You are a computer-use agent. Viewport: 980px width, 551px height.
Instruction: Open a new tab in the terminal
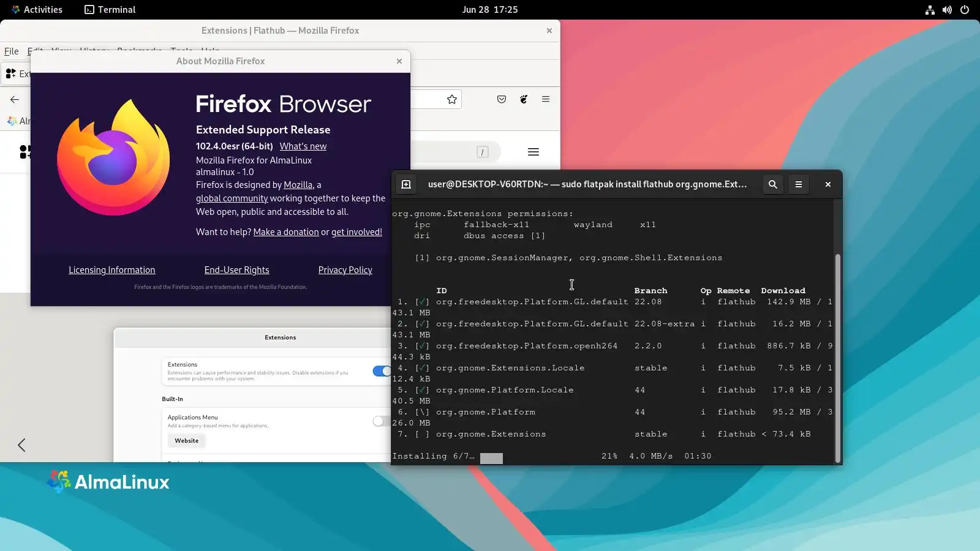[x=406, y=184]
